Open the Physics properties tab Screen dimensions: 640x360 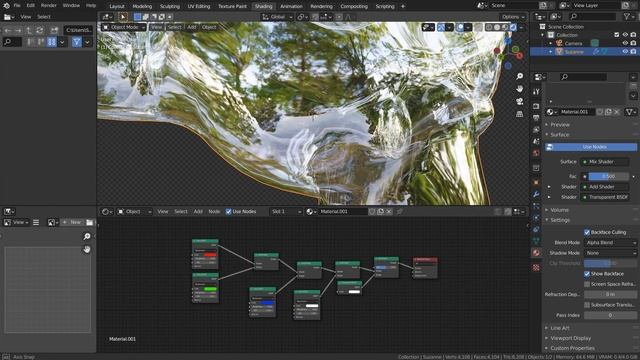[x=536, y=218]
